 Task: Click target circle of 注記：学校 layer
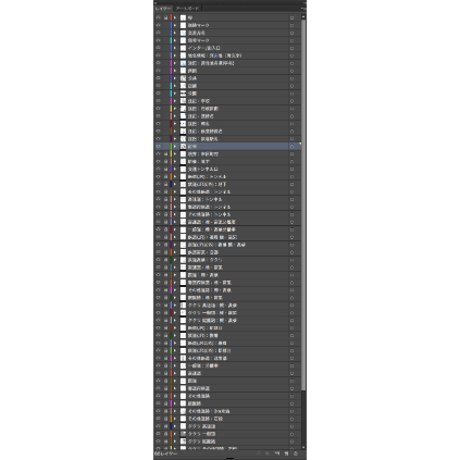292,101
